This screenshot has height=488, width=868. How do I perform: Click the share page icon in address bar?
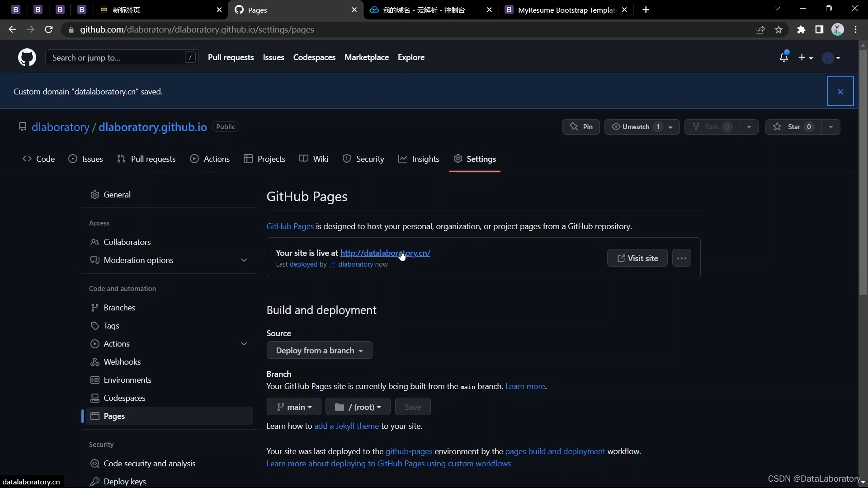[x=760, y=29]
